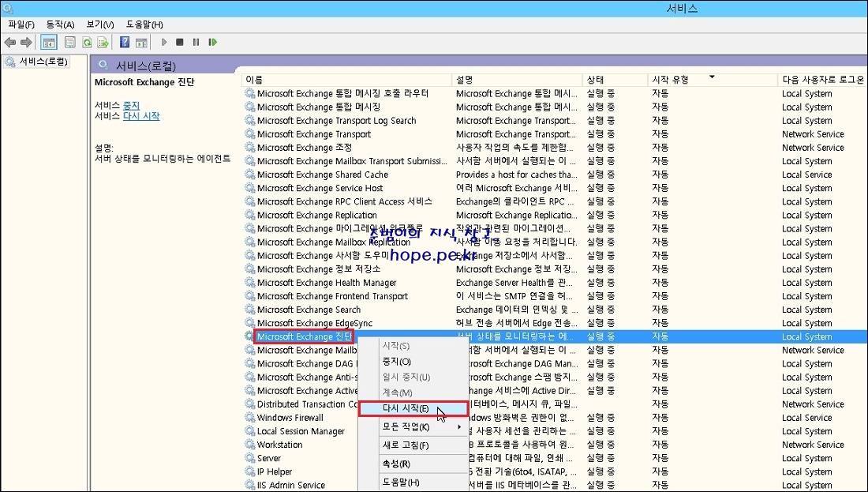Click the Restart Service toolbar icon
Viewport: 868px width, 492px height.
(212, 42)
